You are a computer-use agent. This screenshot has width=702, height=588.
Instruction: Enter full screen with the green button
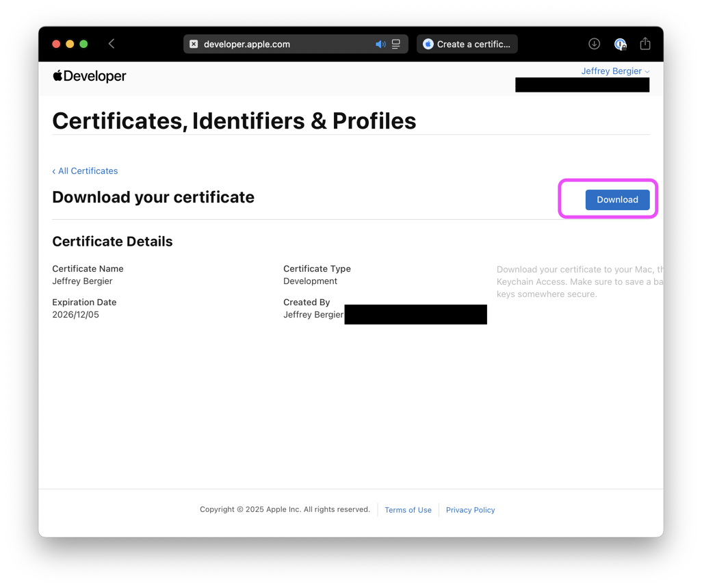pyautogui.click(x=83, y=44)
